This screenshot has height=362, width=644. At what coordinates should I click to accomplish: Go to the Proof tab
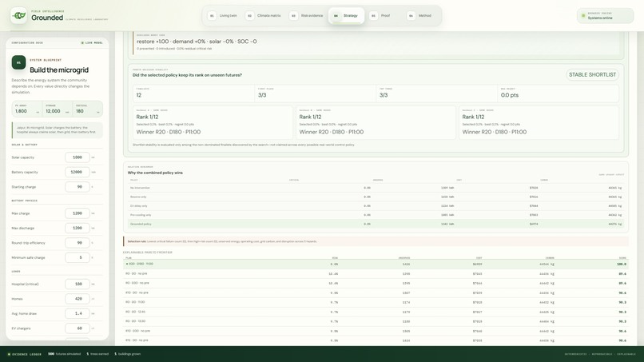[x=381, y=16]
